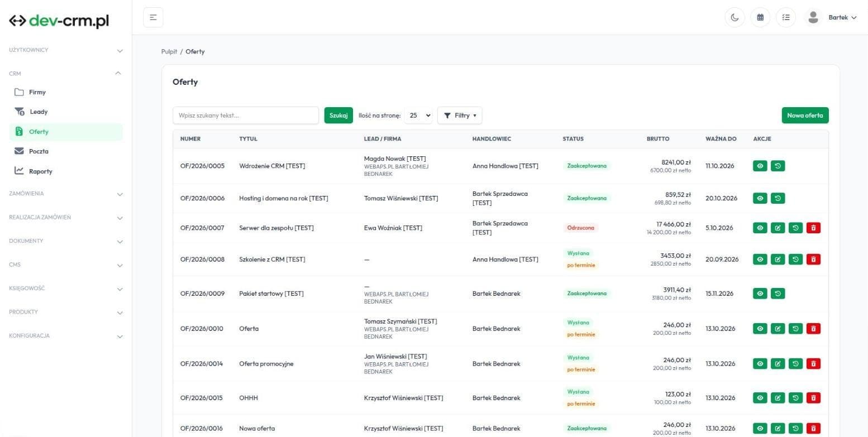Expand the Użytkownicy sidebar section
Image resolution: width=868 pixels, height=437 pixels.
pos(66,50)
